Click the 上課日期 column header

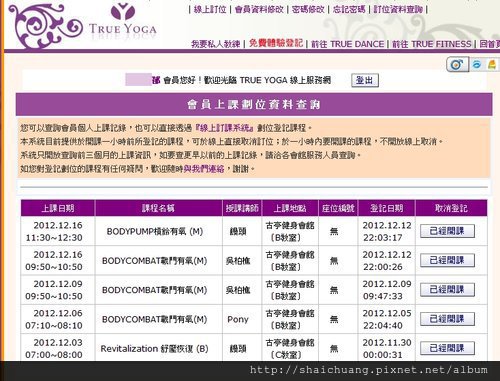coord(58,208)
